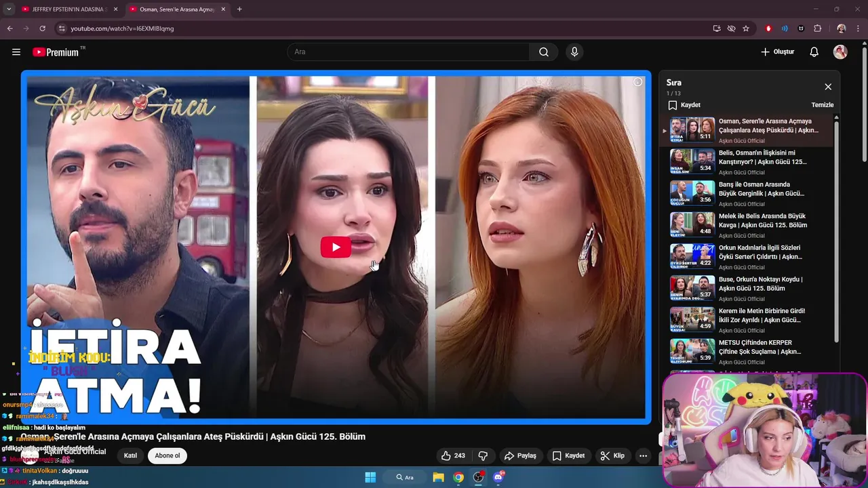Like the video with 243 likes
868x488 pixels.
(x=453, y=455)
